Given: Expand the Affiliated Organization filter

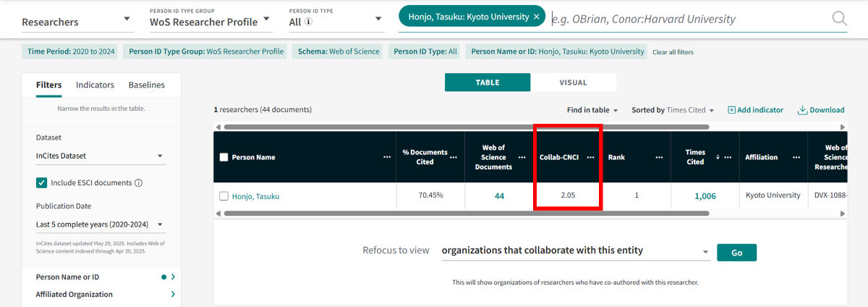Looking at the screenshot, I should [x=173, y=294].
